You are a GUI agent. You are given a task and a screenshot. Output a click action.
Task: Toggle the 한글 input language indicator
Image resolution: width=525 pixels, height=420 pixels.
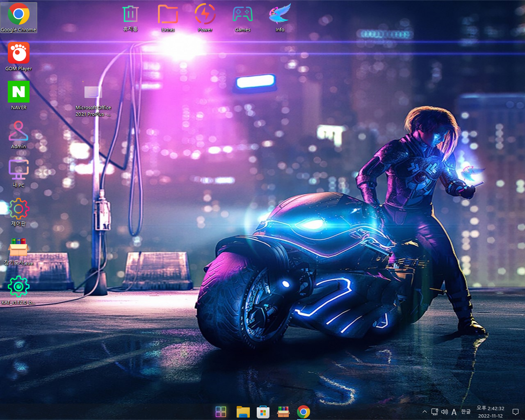click(x=466, y=412)
